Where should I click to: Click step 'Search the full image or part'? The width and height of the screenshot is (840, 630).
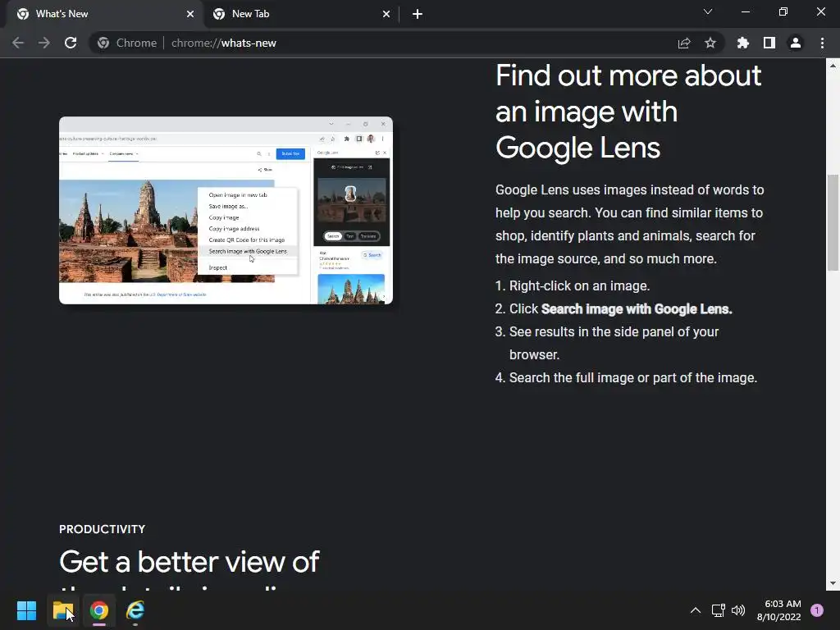(632, 377)
